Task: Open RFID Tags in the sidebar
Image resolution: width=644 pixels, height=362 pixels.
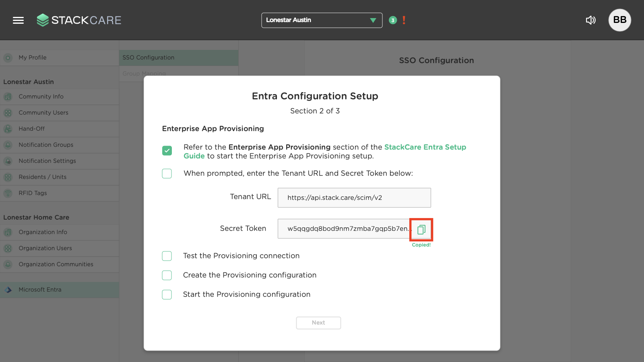Action: 59,193
